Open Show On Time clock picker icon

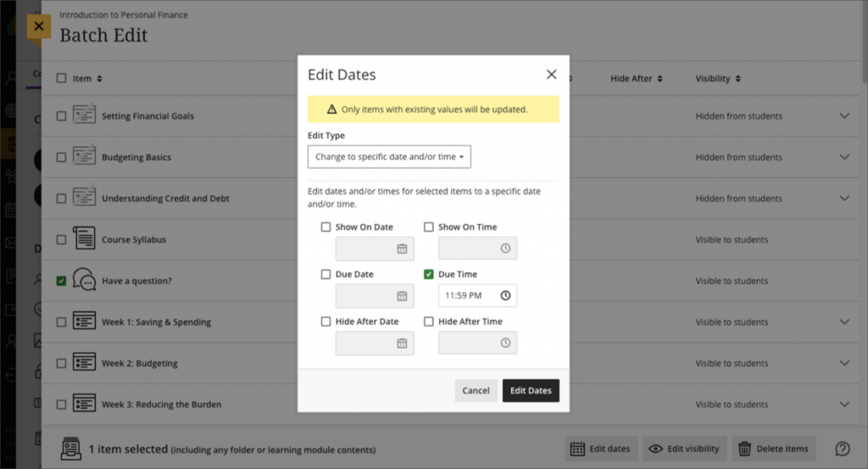pyautogui.click(x=505, y=248)
